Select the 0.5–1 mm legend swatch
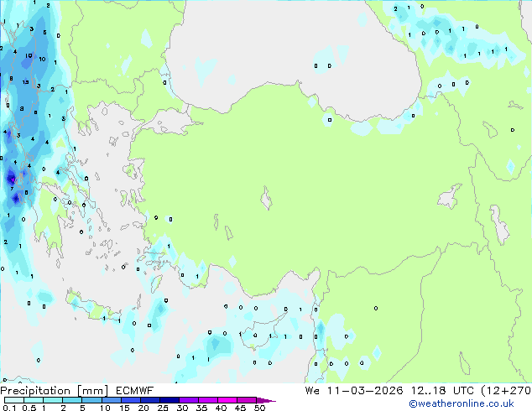Image resolution: width=532 pixels, height=411 pixels. tap(34, 400)
